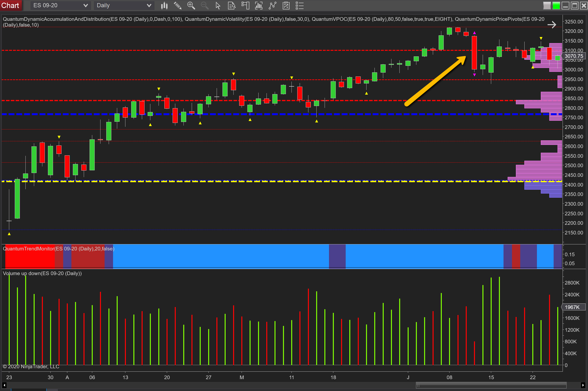588x391 pixels.
Task: Click the 2800K volume axis label
Action: tap(572, 283)
